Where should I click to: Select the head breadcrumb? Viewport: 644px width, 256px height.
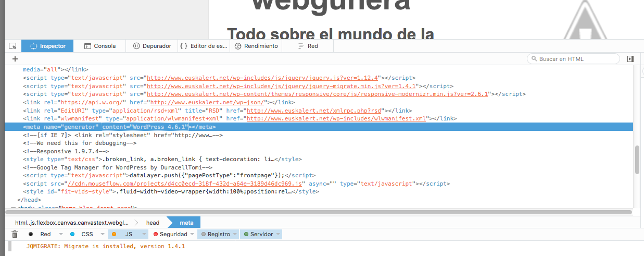[x=153, y=223]
